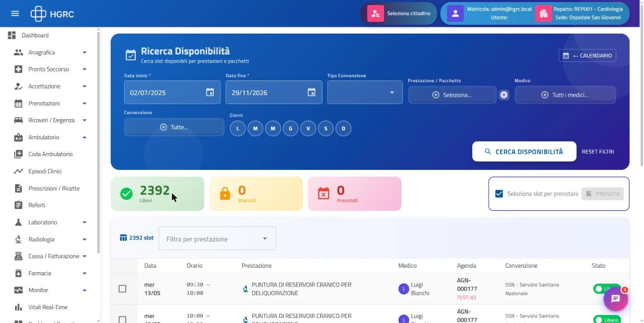Click the Vitali Real-Time bar chart icon
Image resolution: width=644 pixels, height=323 pixels.
[18, 307]
